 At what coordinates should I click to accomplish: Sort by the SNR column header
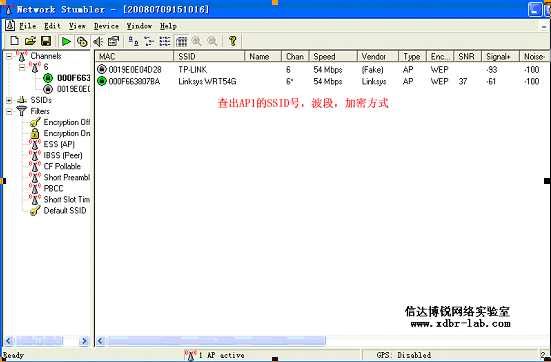pos(467,56)
